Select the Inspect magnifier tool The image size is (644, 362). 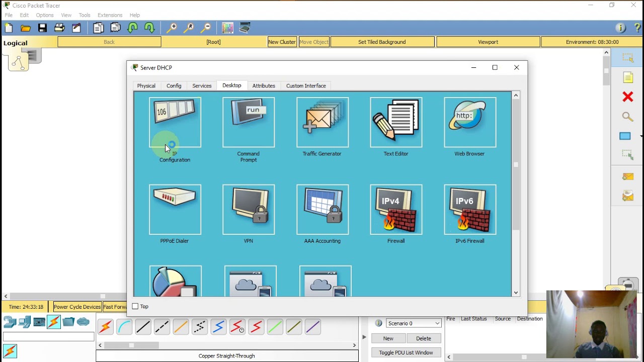click(627, 117)
